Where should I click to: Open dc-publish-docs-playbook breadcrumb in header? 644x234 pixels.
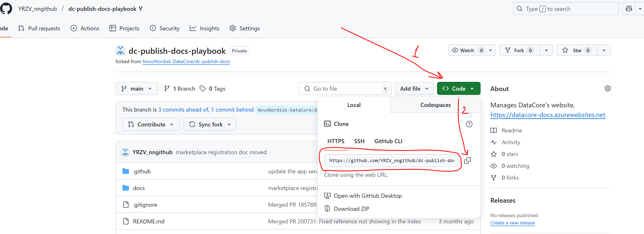102,9
